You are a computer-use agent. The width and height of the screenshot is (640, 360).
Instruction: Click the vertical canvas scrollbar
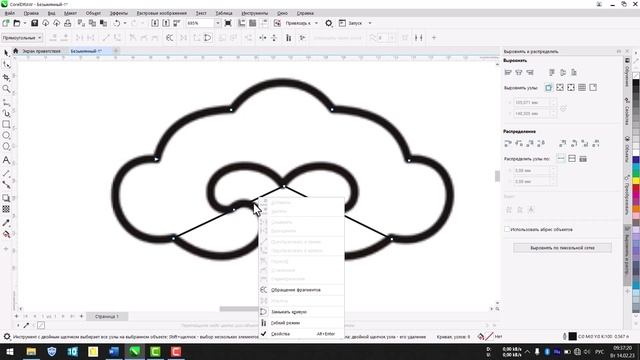point(497,176)
